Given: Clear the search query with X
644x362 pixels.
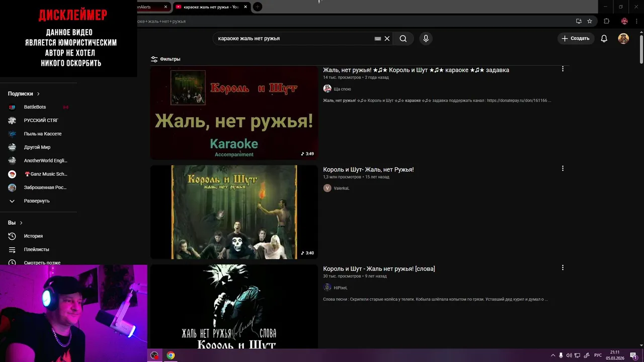Looking at the screenshot, I should [x=387, y=39].
